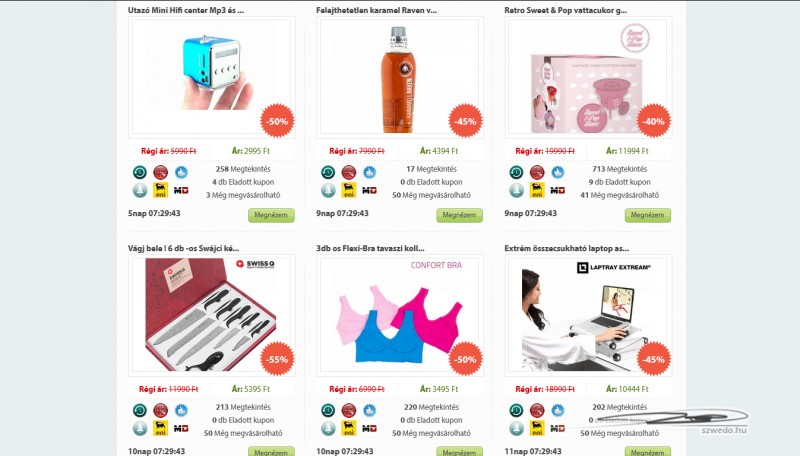
Task: Click the bell icon under the Karamel Raven offer
Action: [x=328, y=190]
